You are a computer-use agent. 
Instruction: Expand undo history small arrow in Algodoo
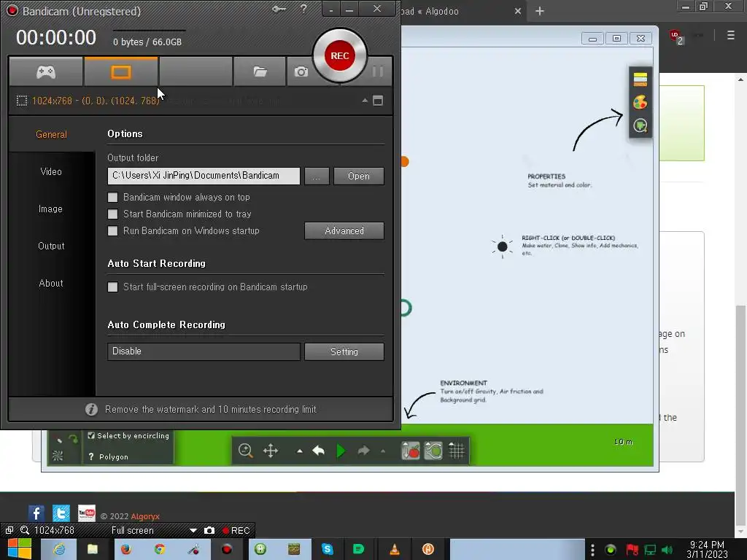[300, 451]
